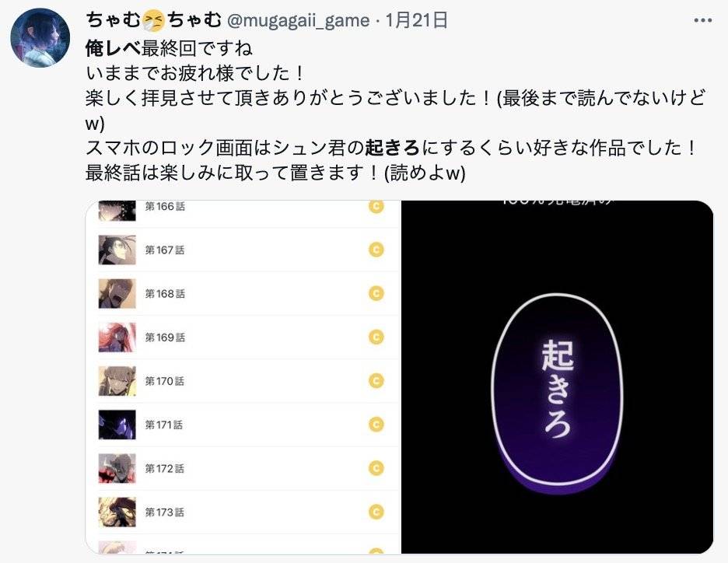
Task: Click the coin icon beside 第167話
Action: (x=376, y=250)
